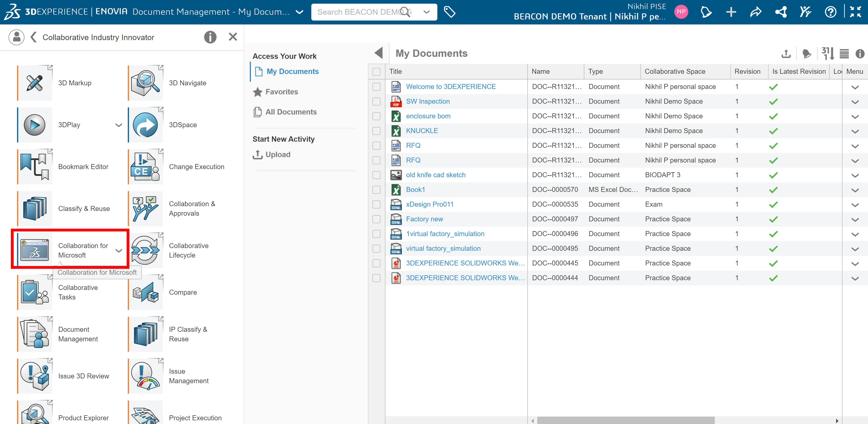868x424 pixels.
Task: Open the enclosure bom document link
Action: [428, 116]
